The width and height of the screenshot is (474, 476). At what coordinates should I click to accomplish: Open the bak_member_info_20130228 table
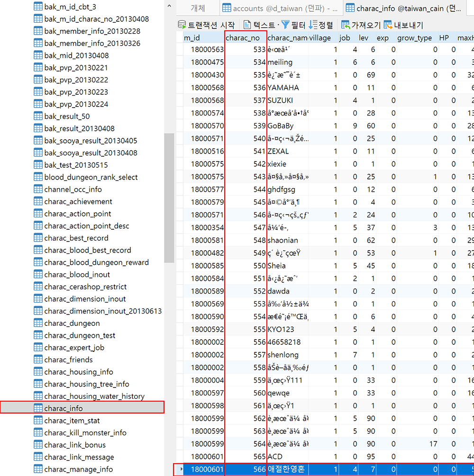(92, 31)
